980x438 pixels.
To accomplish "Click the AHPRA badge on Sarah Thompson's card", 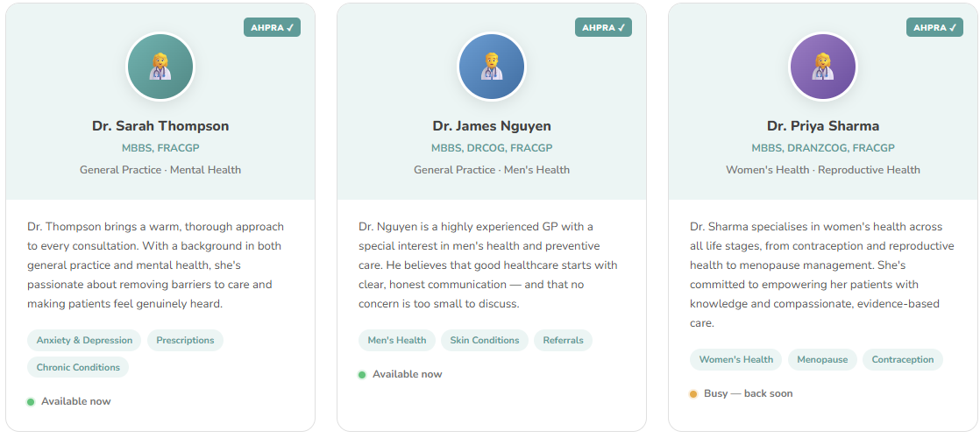I will pos(272,27).
